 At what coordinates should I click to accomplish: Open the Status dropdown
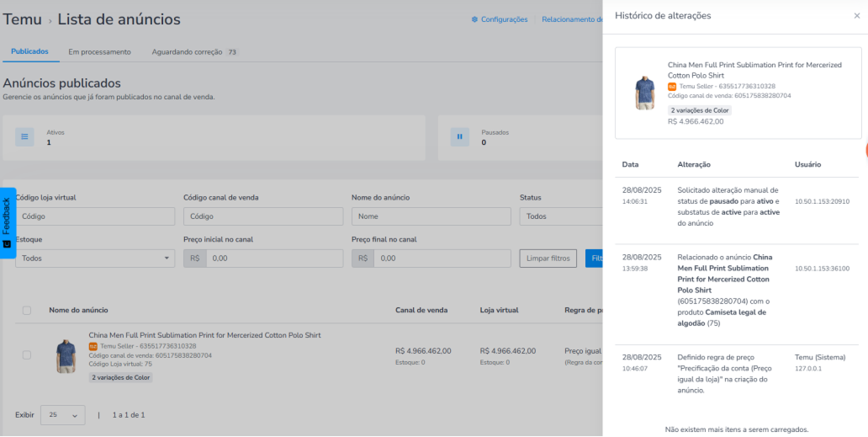(x=561, y=216)
